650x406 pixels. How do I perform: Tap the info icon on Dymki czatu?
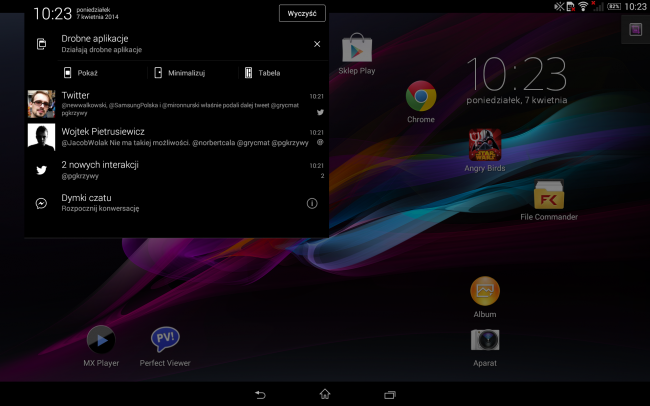(312, 203)
